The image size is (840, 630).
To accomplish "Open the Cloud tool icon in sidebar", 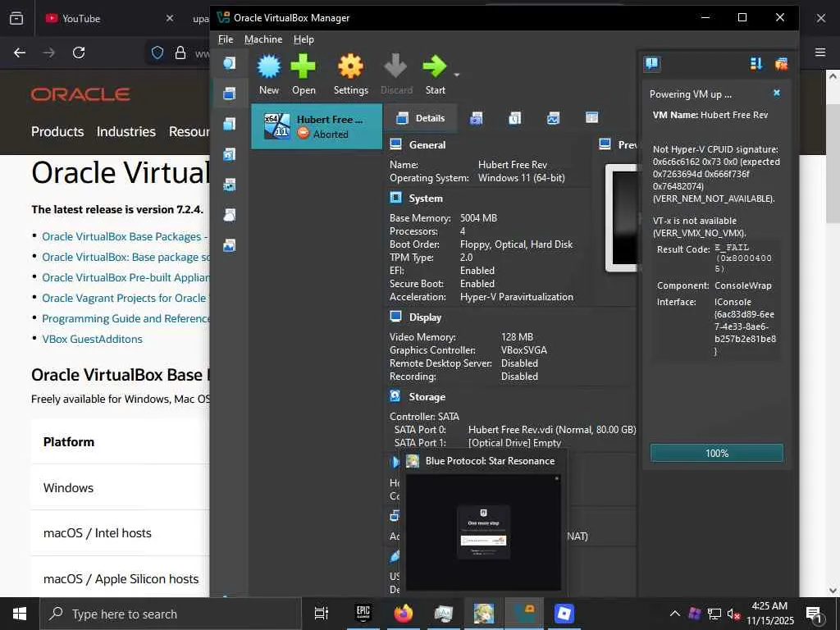I will pos(230,215).
